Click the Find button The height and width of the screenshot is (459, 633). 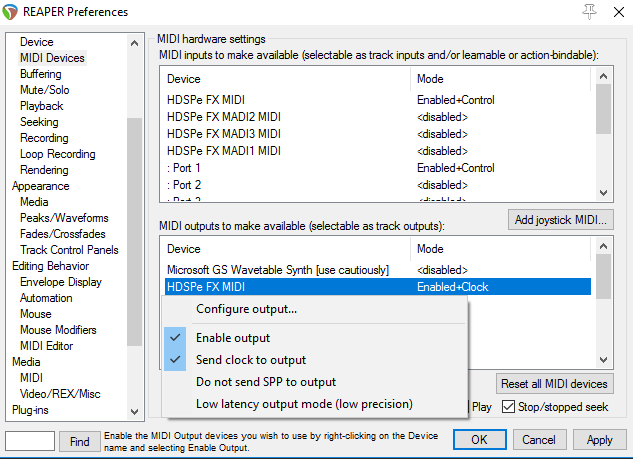pos(80,441)
